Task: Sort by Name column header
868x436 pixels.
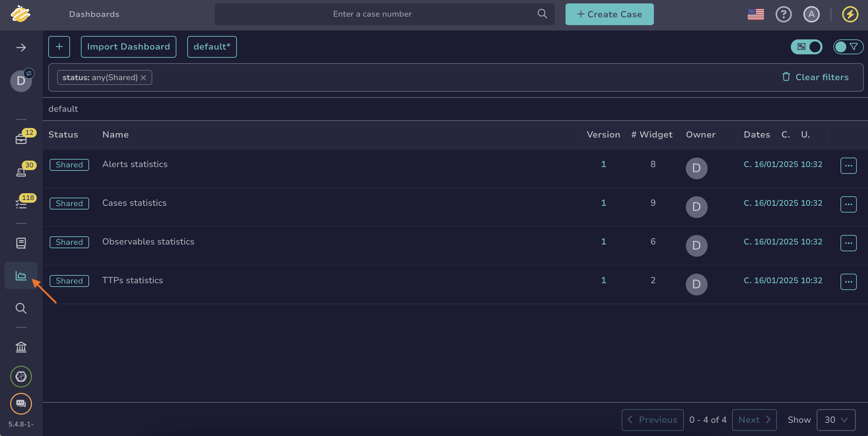Action: pyautogui.click(x=116, y=135)
